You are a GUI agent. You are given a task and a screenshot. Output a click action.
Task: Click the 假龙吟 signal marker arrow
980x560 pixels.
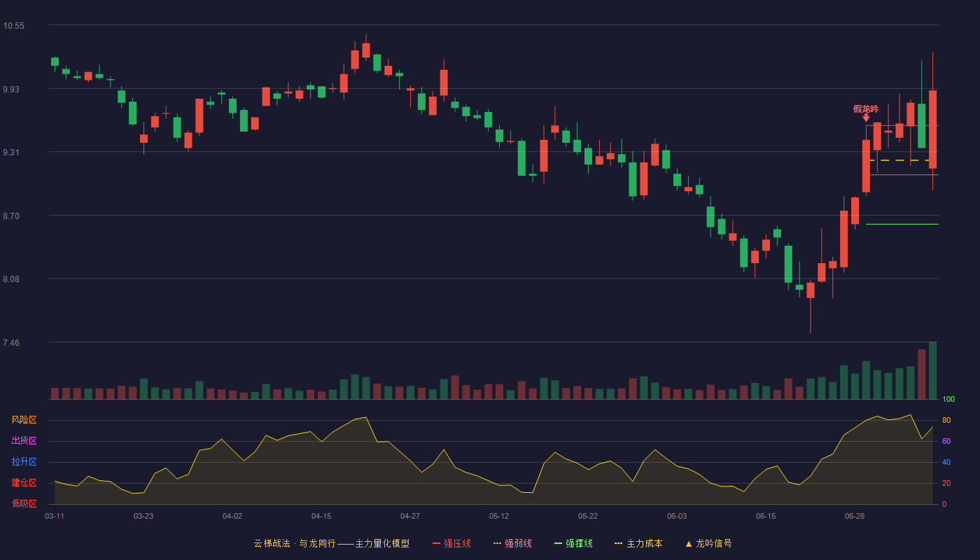(x=866, y=118)
